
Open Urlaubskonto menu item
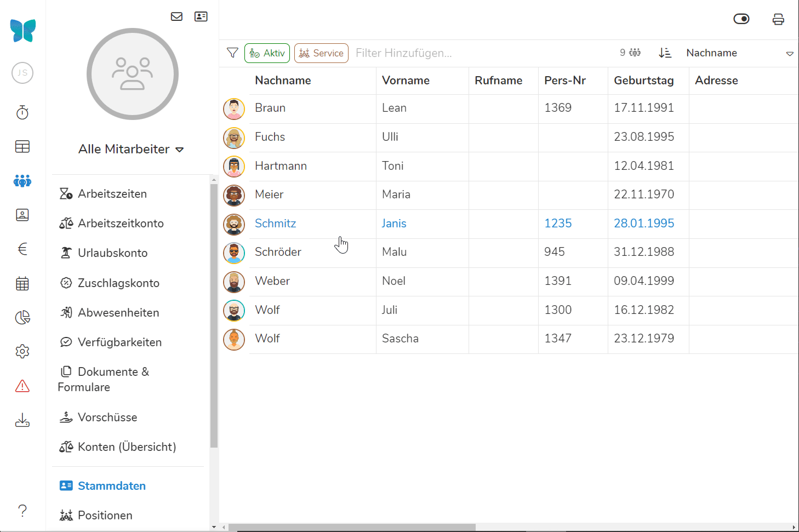(112, 253)
